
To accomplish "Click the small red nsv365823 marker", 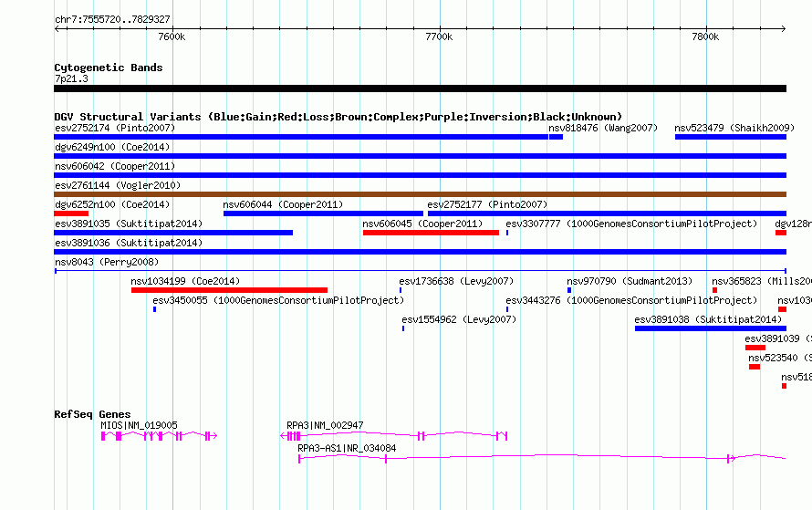I will pyautogui.click(x=714, y=290).
